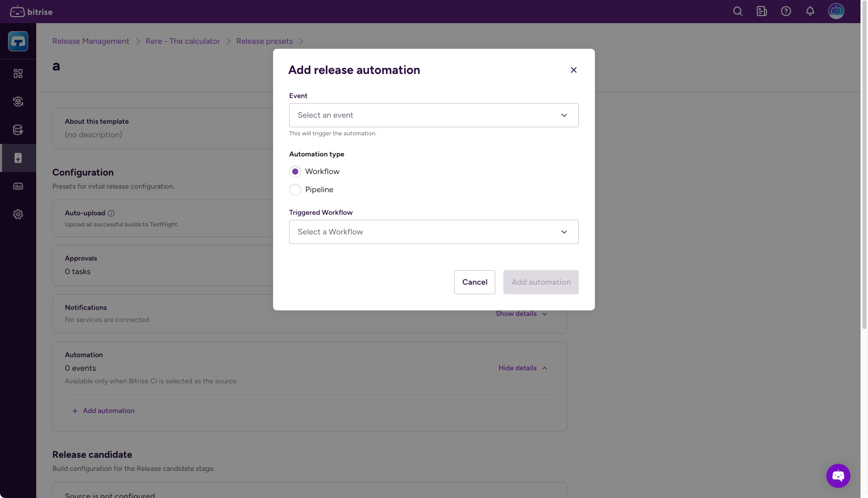The width and height of the screenshot is (868, 498).
Task: View the changelog news feed icon
Action: pos(761,11)
